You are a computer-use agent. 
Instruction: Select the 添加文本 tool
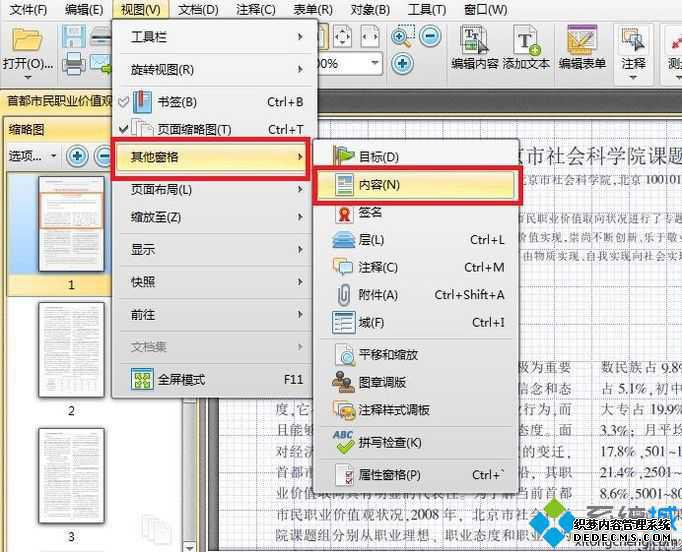tap(526, 48)
